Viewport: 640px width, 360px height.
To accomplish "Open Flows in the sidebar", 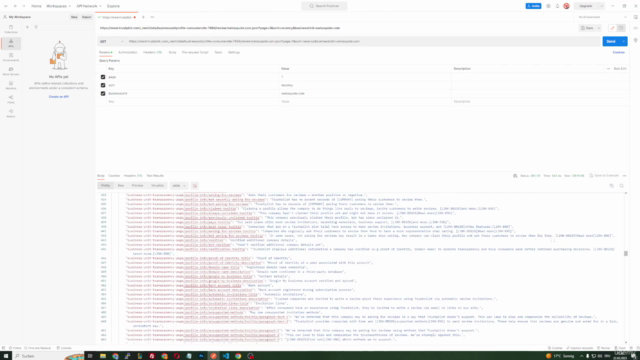I will [11, 99].
